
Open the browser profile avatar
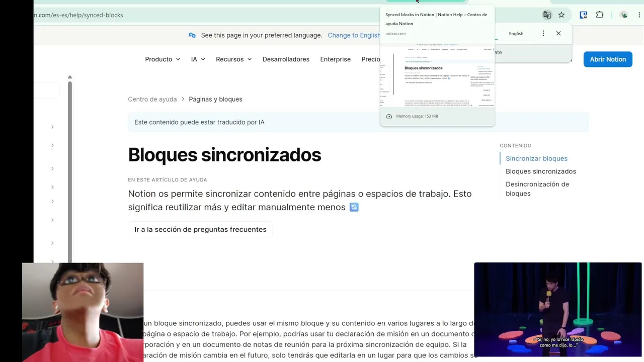(x=624, y=15)
